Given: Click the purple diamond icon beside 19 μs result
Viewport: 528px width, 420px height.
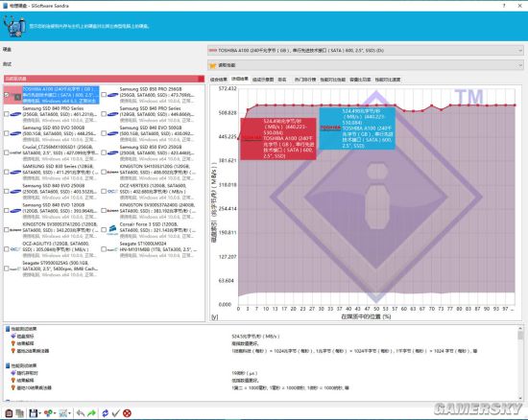Looking at the screenshot, I should click(13, 373).
